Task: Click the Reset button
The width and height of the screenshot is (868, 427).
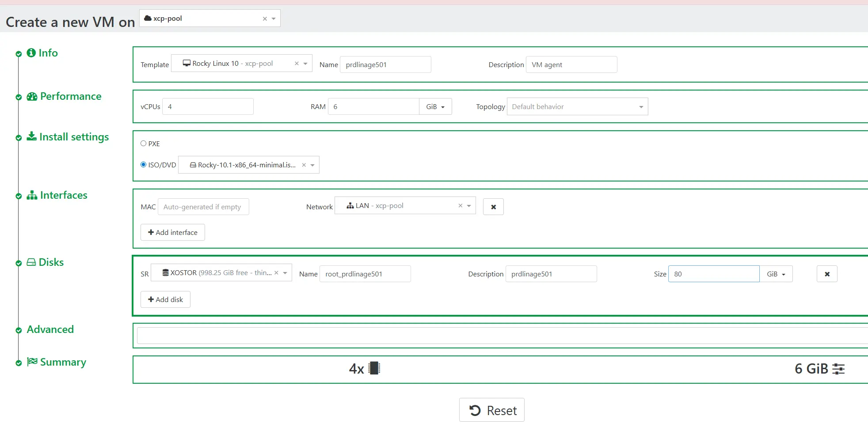Action: pos(492,410)
